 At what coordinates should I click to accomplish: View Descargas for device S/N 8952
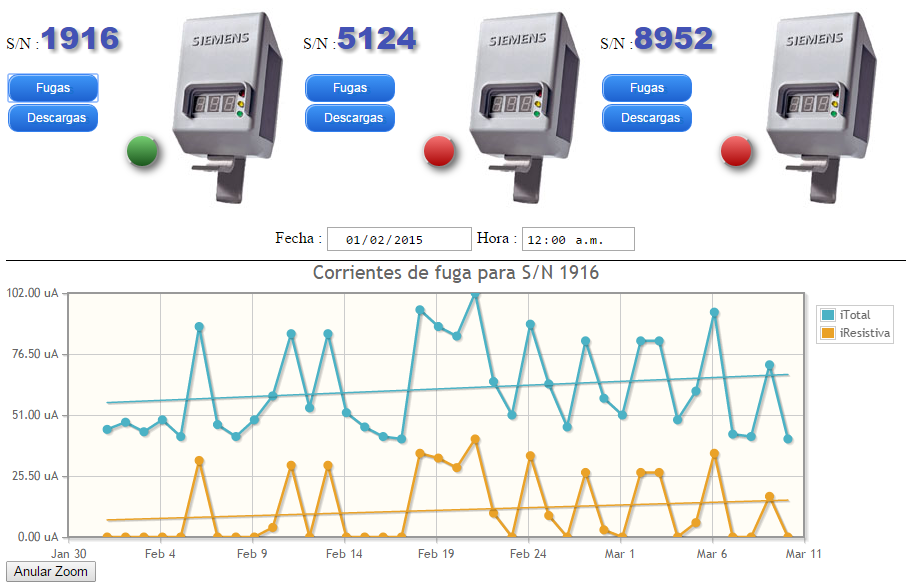point(647,118)
